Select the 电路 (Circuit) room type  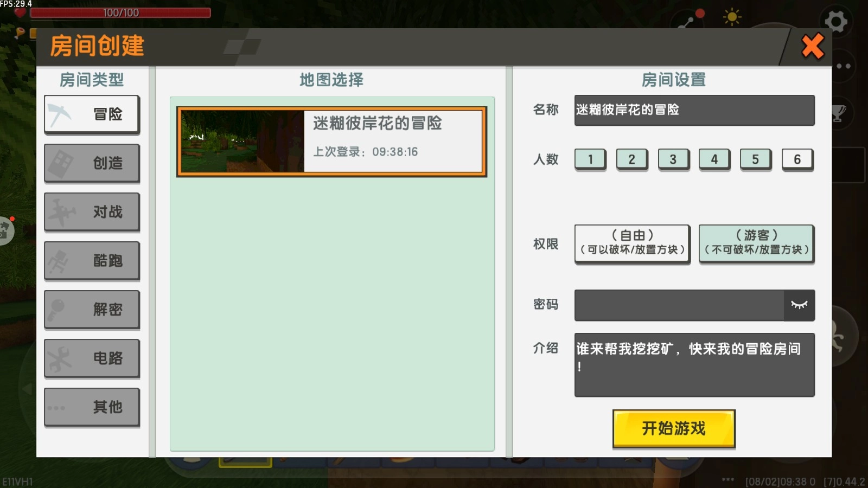92,358
